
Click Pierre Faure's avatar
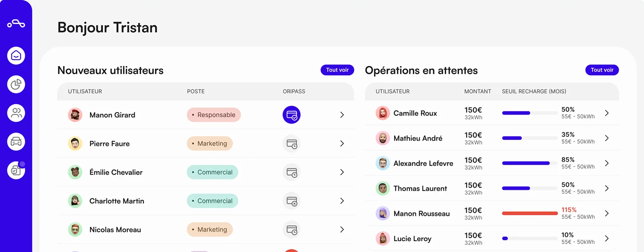click(75, 144)
